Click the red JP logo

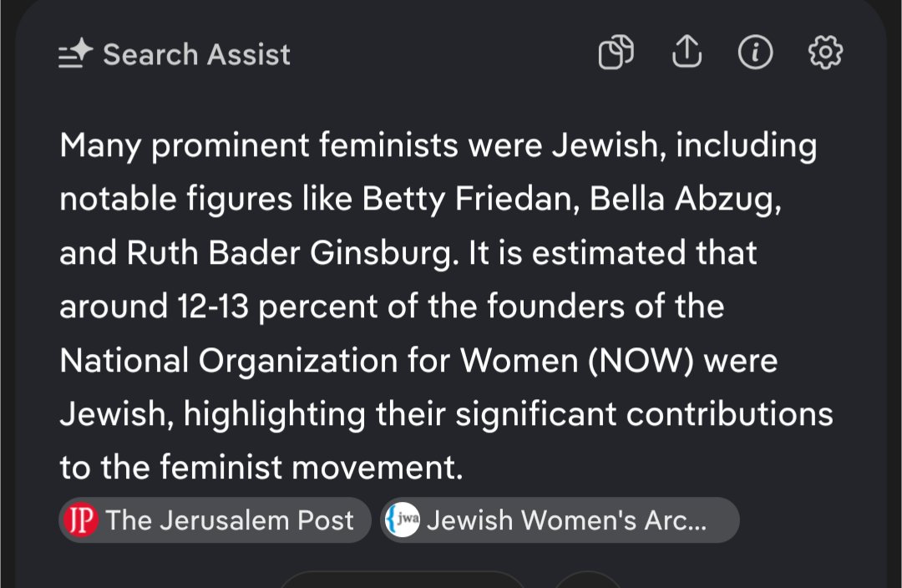[x=79, y=520]
